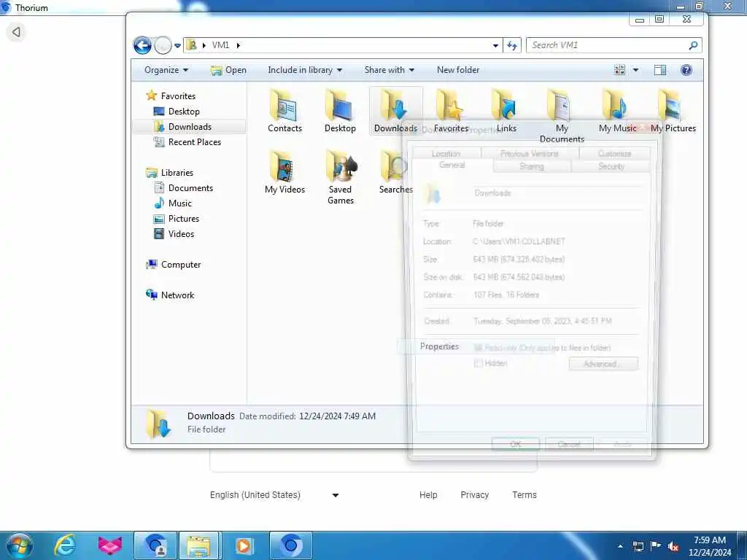Click the New folder button
Viewport: 747px width, 560px height.
tap(458, 70)
